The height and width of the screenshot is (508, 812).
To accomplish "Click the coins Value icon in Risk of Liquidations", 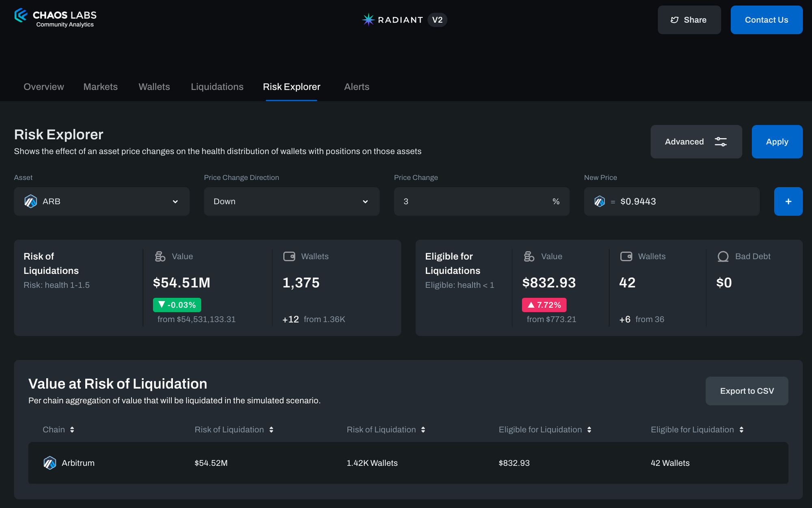I will pos(160,256).
